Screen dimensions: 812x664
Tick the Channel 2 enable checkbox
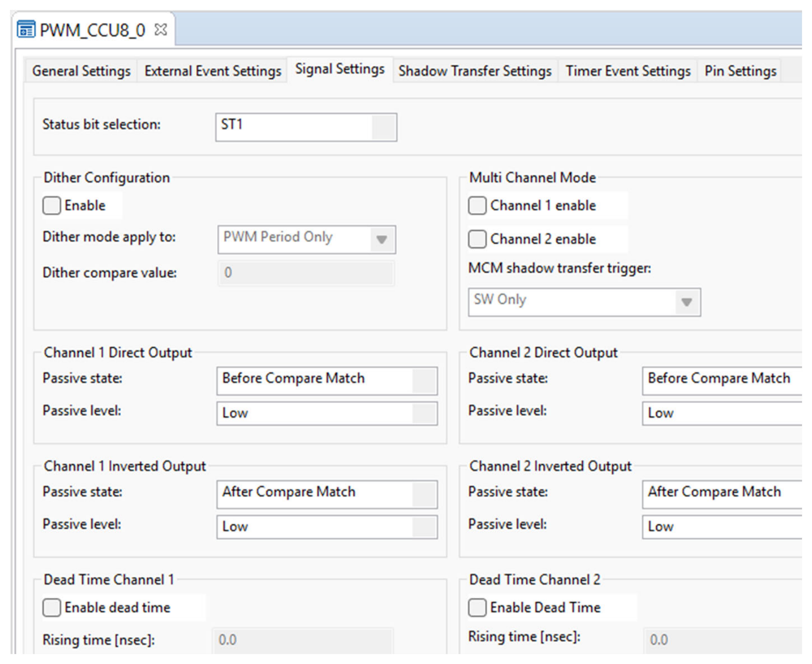[x=477, y=239]
